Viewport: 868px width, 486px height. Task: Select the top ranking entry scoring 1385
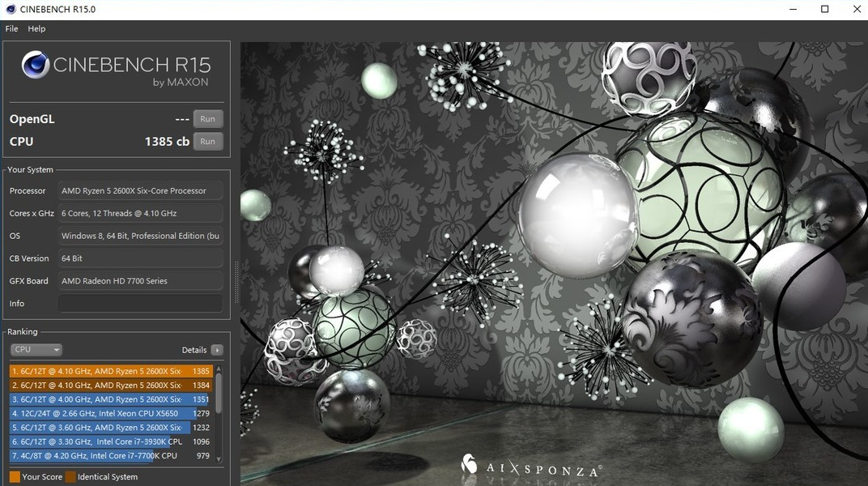(x=110, y=371)
